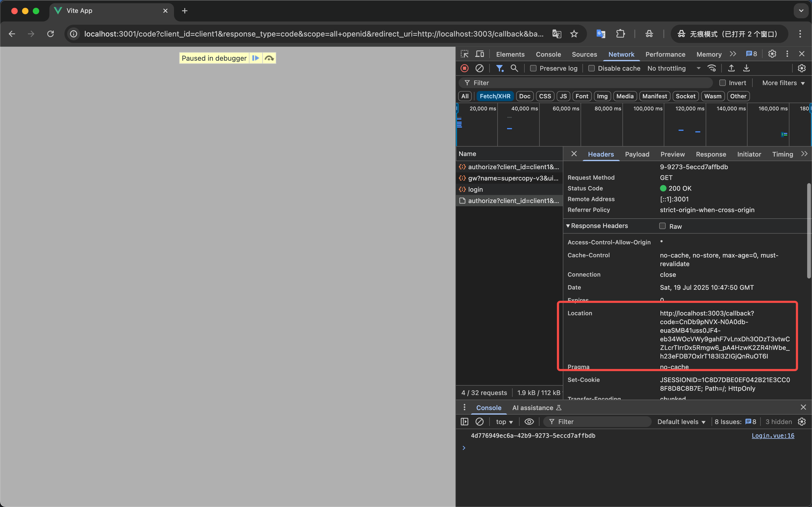Check the Invert filter checkbox

coord(723,83)
